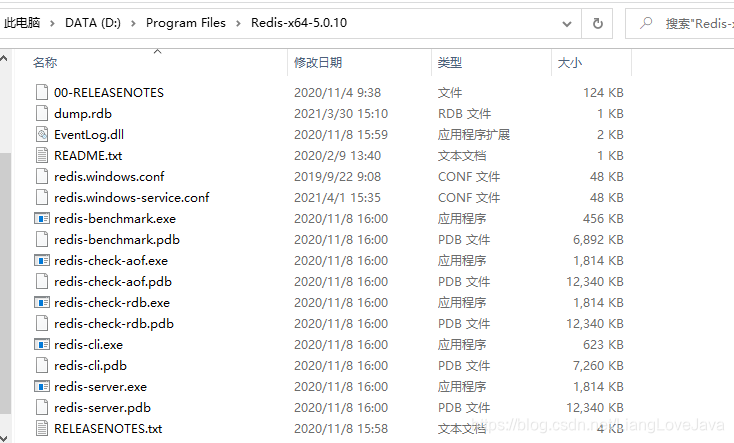Expand the chevron after DATA (D:)
The height and width of the screenshot is (443, 734).
(x=133, y=23)
